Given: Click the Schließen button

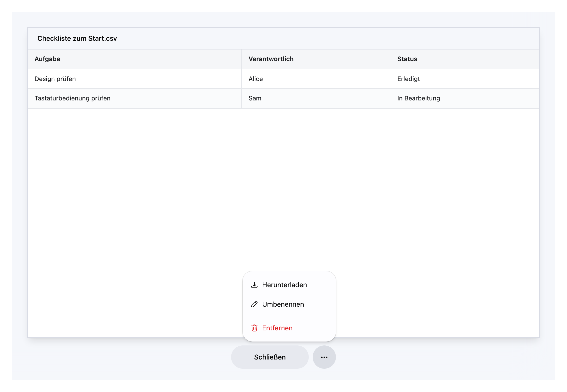Looking at the screenshot, I should [270, 357].
